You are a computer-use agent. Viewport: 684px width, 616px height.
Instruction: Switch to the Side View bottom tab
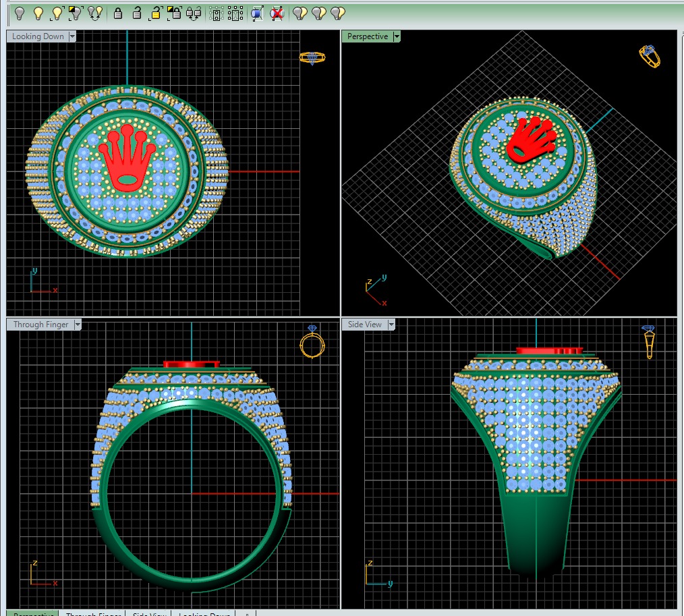[149, 613]
